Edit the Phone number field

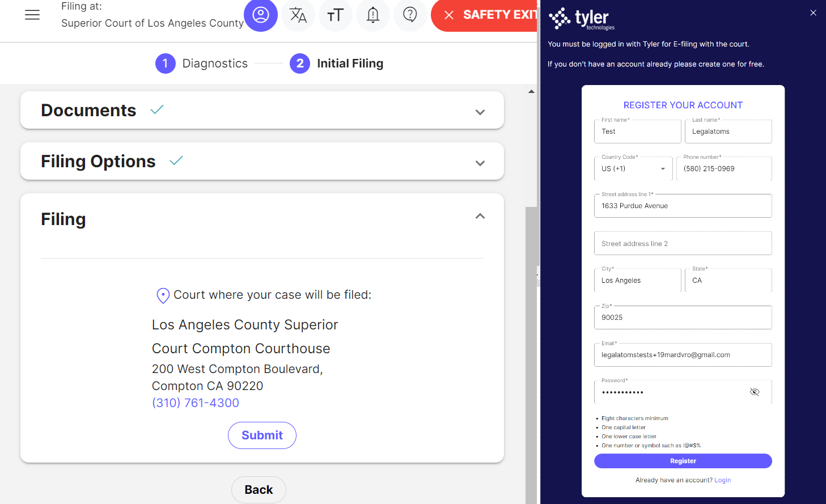pyautogui.click(x=724, y=168)
